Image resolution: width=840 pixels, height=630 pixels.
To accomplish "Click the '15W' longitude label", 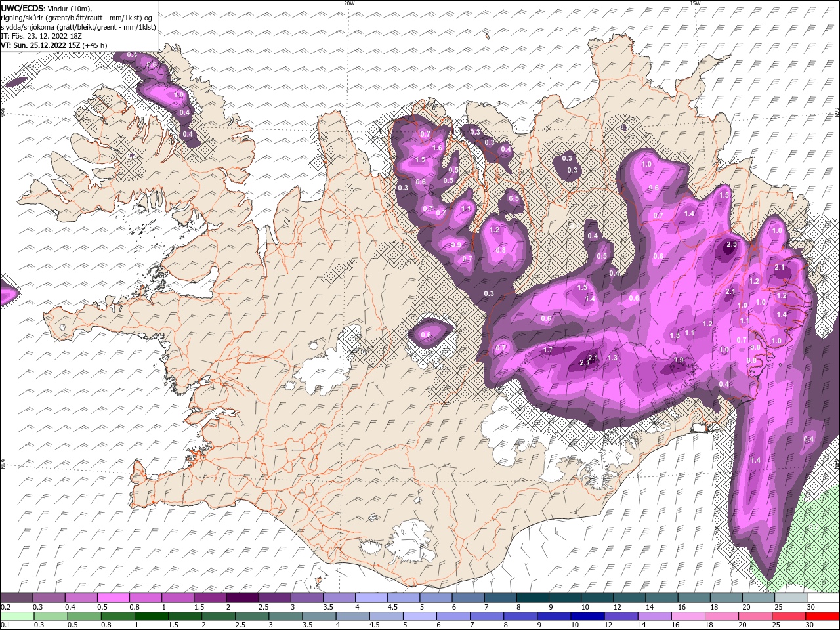I will 695,3.
